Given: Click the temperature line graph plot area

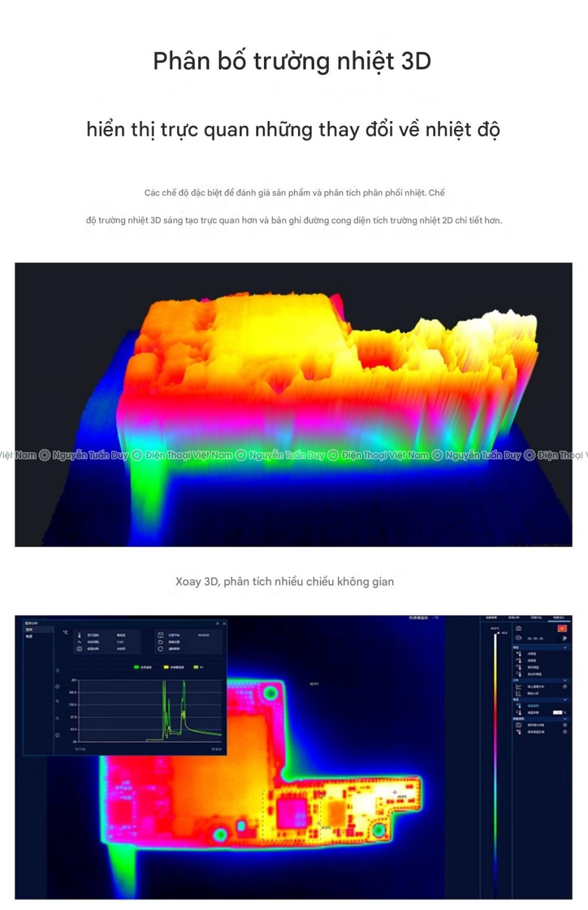Looking at the screenshot, I should click(x=150, y=710).
